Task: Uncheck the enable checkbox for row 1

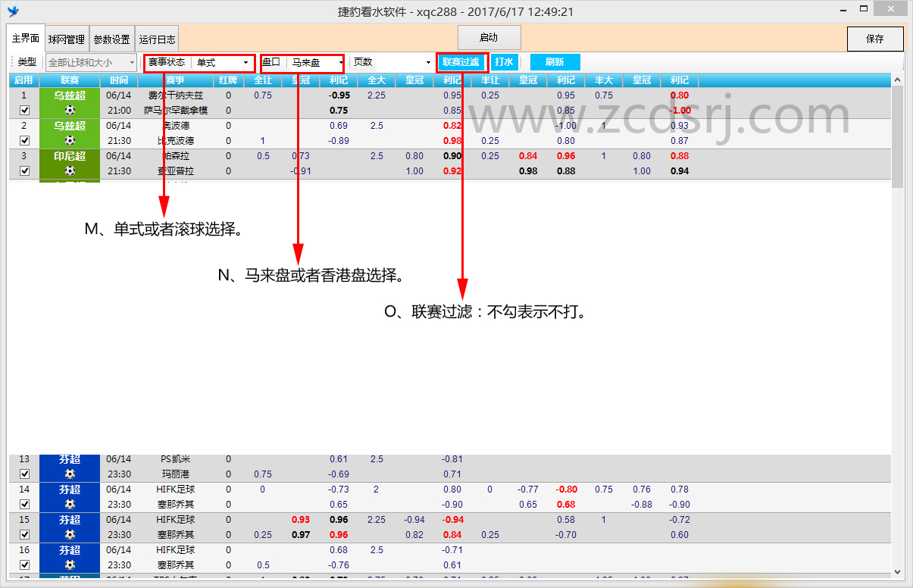Action: (24, 110)
